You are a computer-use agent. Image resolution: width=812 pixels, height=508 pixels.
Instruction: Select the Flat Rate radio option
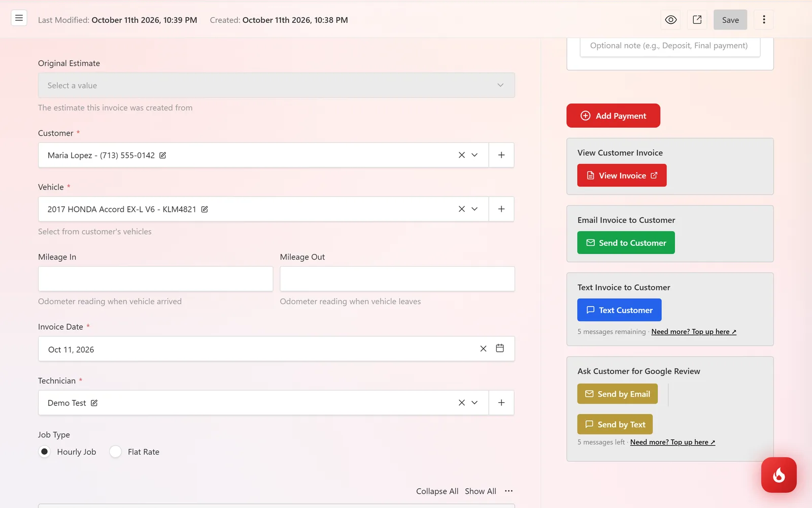[x=116, y=452]
